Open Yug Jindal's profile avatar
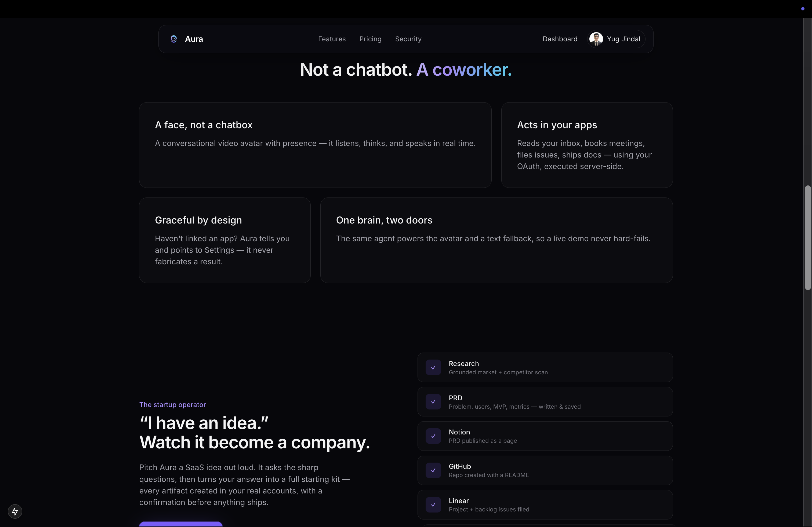Viewport: 812px width, 527px height. [x=596, y=39]
